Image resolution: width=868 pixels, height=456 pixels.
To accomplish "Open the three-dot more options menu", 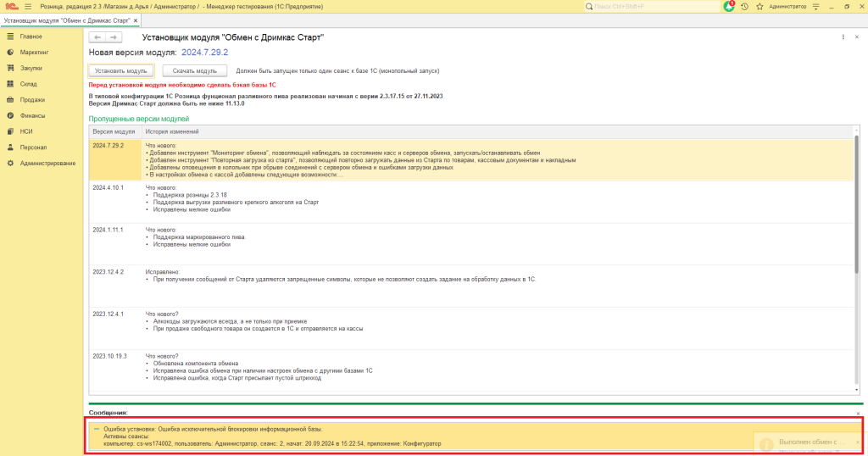I will (x=843, y=37).
